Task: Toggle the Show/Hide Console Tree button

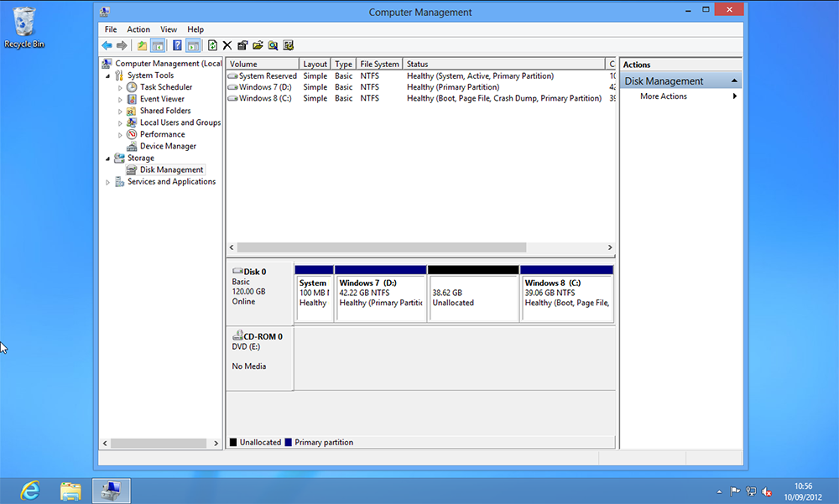Action: [x=158, y=45]
